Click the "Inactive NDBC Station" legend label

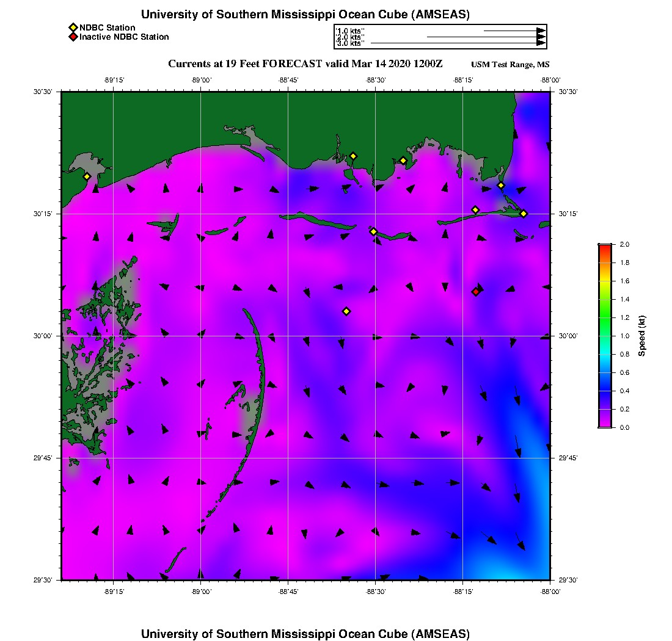coord(124,37)
